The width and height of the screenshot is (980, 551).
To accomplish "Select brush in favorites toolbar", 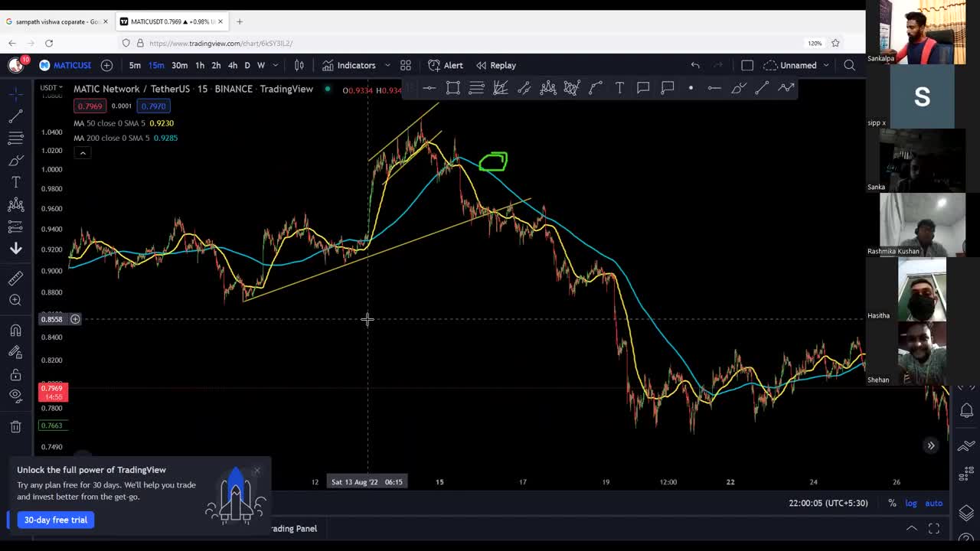I will tap(738, 88).
